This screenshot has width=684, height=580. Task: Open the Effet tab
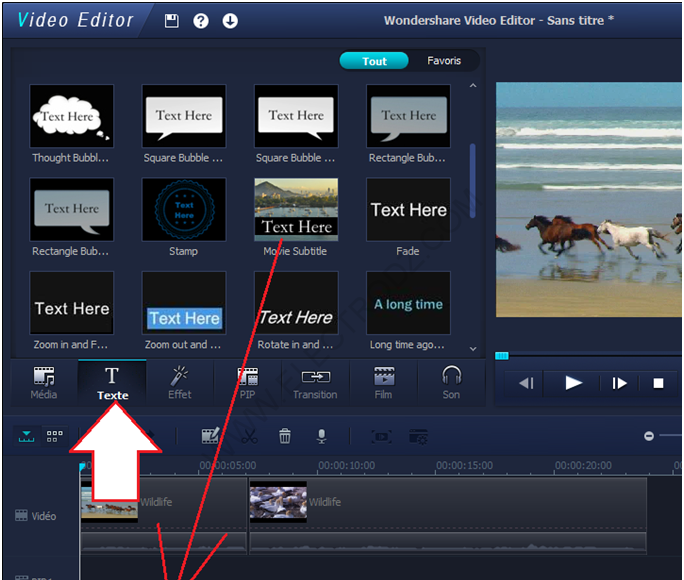coord(180,383)
